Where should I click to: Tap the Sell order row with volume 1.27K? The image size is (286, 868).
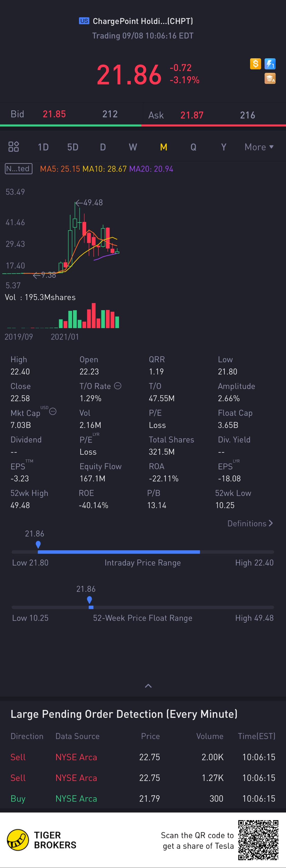[x=143, y=778]
